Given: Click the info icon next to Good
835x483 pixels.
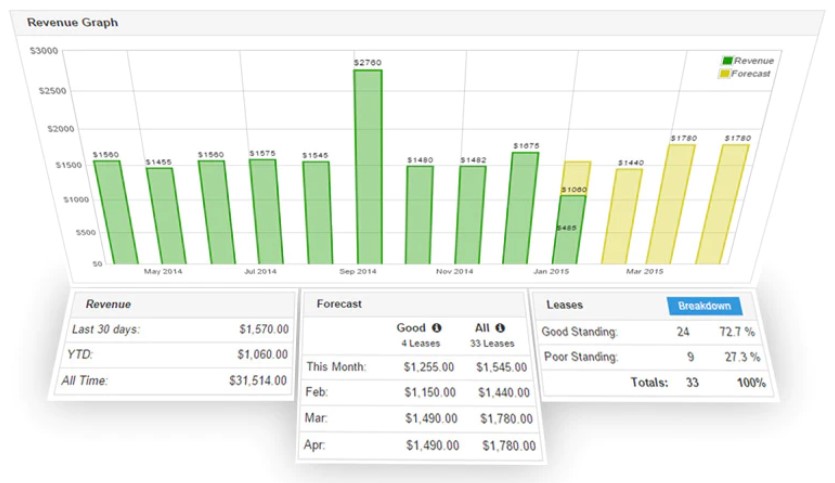Looking at the screenshot, I should tap(436, 328).
